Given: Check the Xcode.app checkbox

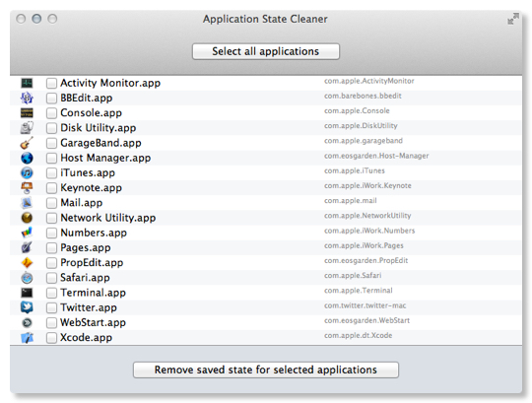Looking at the screenshot, I should (51, 338).
